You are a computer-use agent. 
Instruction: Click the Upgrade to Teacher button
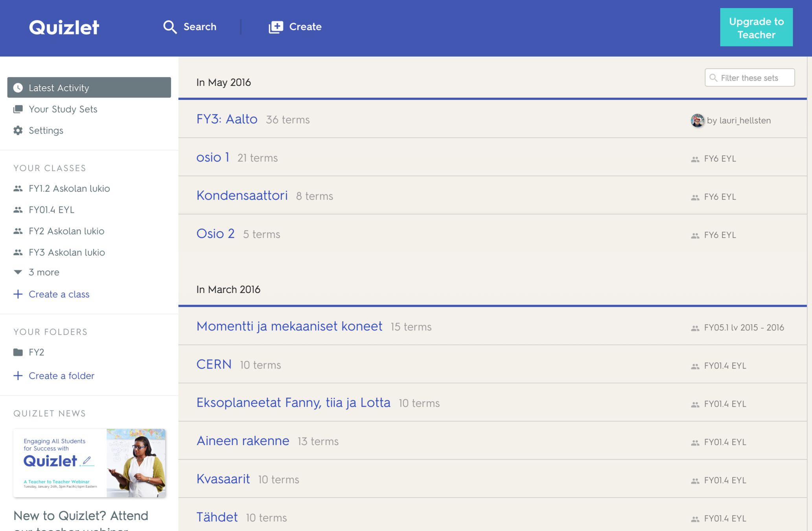click(x=756, y=28)
